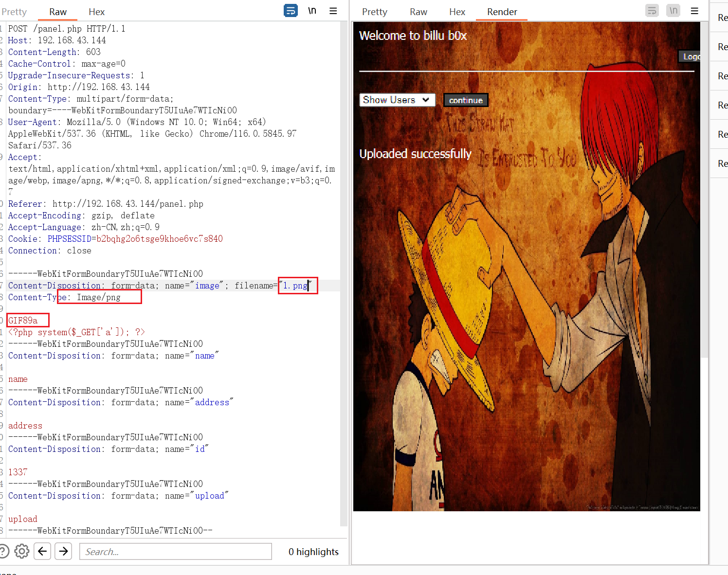728x575 pixels.
Task: Switch request view to Raw tab
Action: [57, 12]
